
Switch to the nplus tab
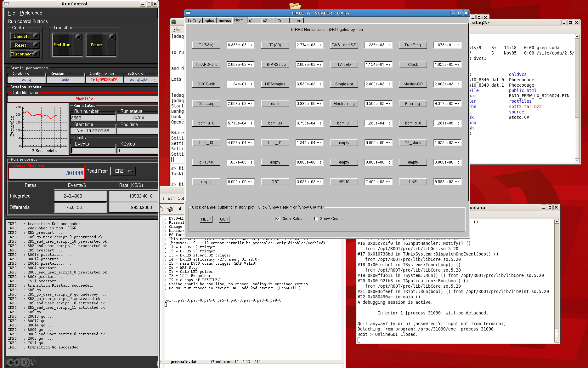209,21
